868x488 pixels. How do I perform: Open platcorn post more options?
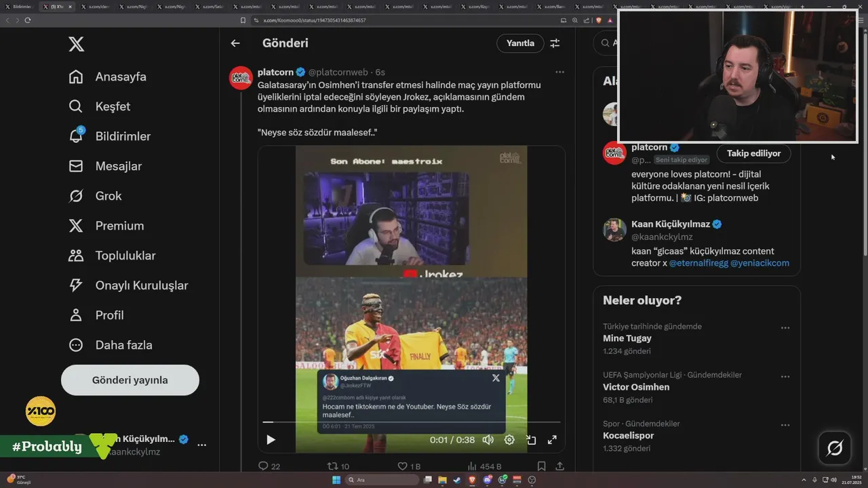[x=559, y=72]
